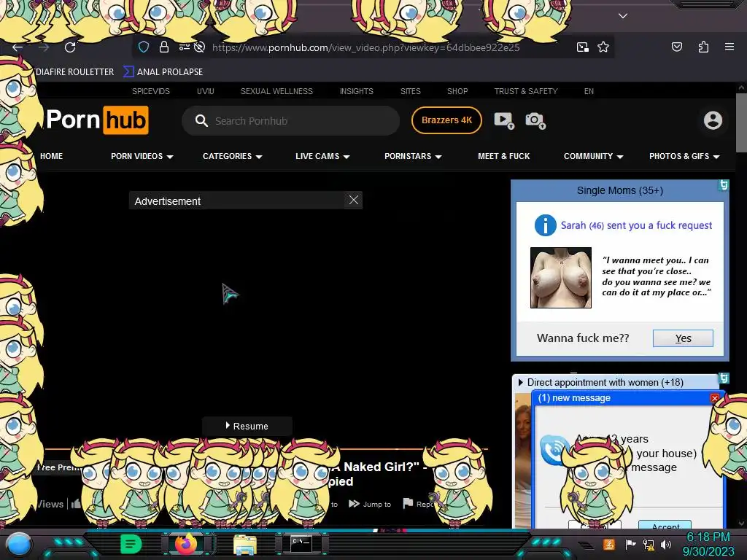747x560 pixels.
Task: Reload the current page
Action: (70, 47)
